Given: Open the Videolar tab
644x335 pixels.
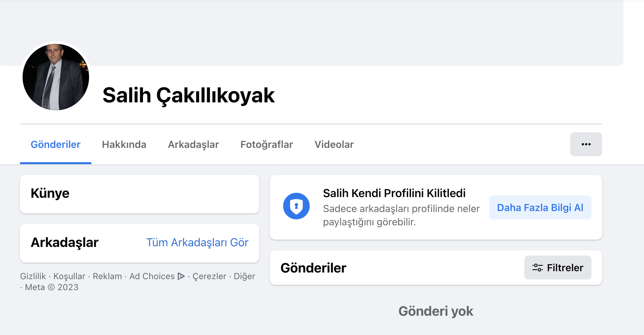Looking at the screenshot, I should 334,145.
